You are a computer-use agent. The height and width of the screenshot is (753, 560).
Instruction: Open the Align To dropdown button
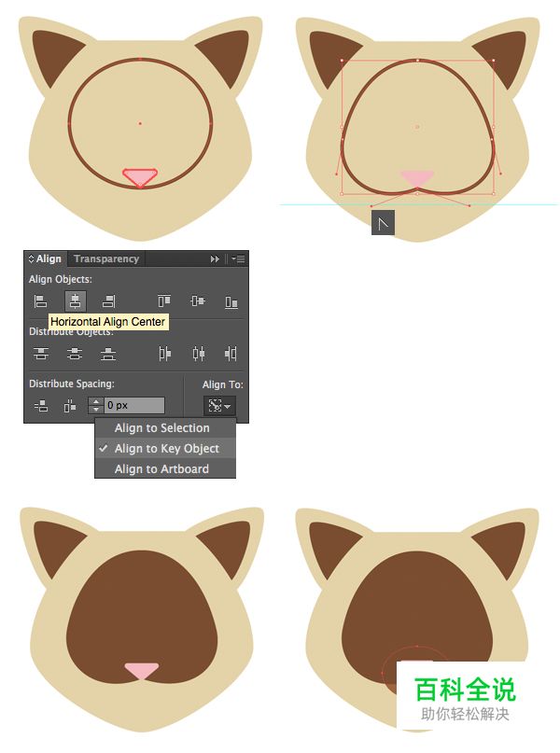(219, 406)
